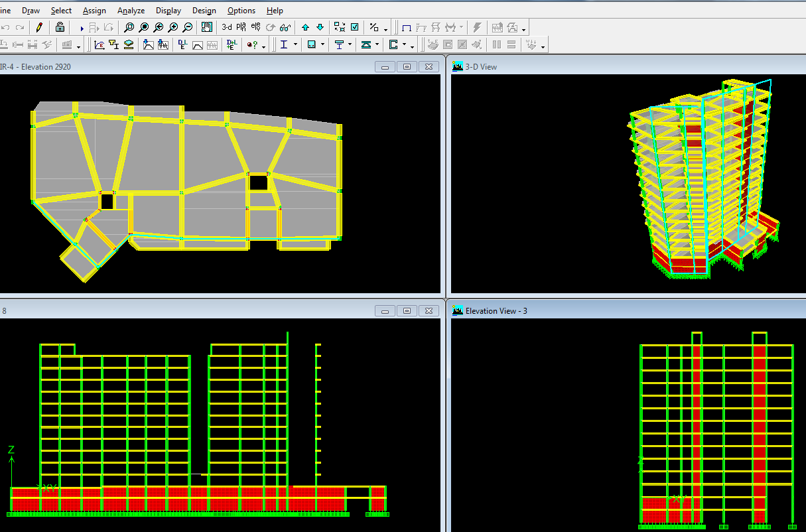Click the Plan view button
The width and height of the screenshot is (806, 532).
(x=241, y=27)
